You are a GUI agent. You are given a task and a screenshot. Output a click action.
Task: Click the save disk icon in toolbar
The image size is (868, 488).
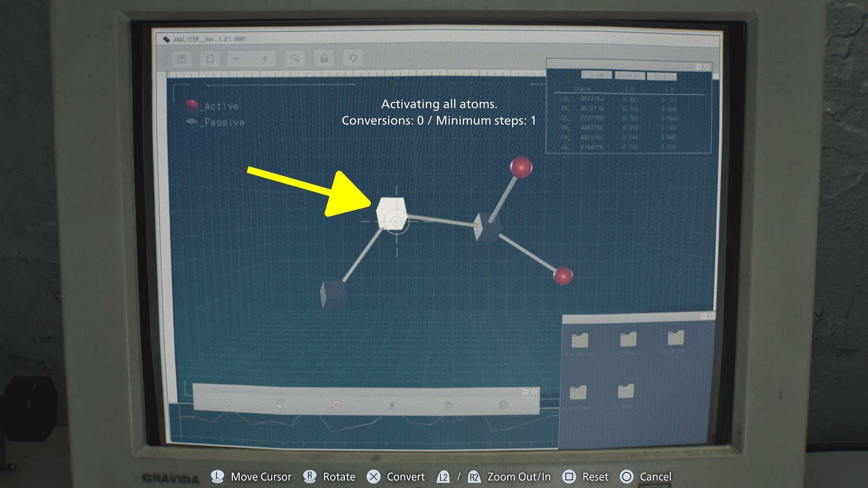(x=181, y=59)
